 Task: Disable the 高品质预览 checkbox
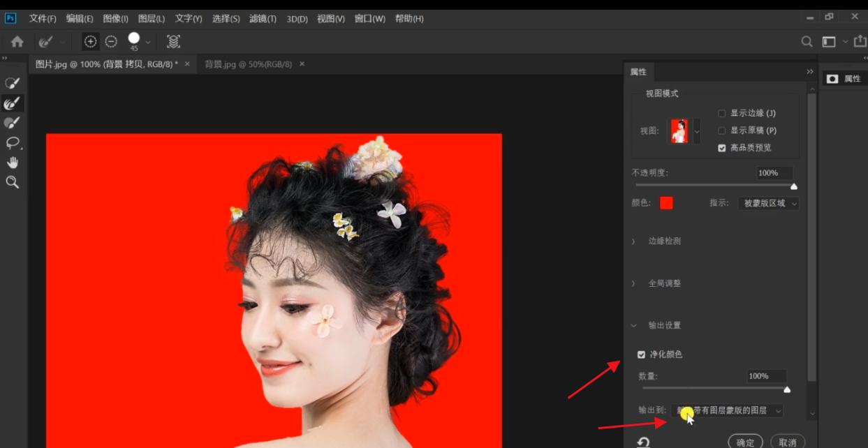coord(723,147)
